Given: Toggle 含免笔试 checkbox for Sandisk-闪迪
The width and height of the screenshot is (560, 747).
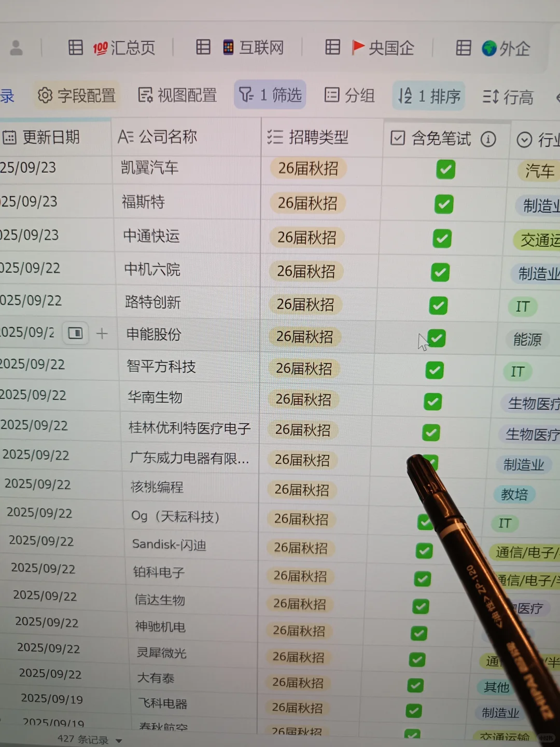Looking at the screenshot, I should click(424, 550).
